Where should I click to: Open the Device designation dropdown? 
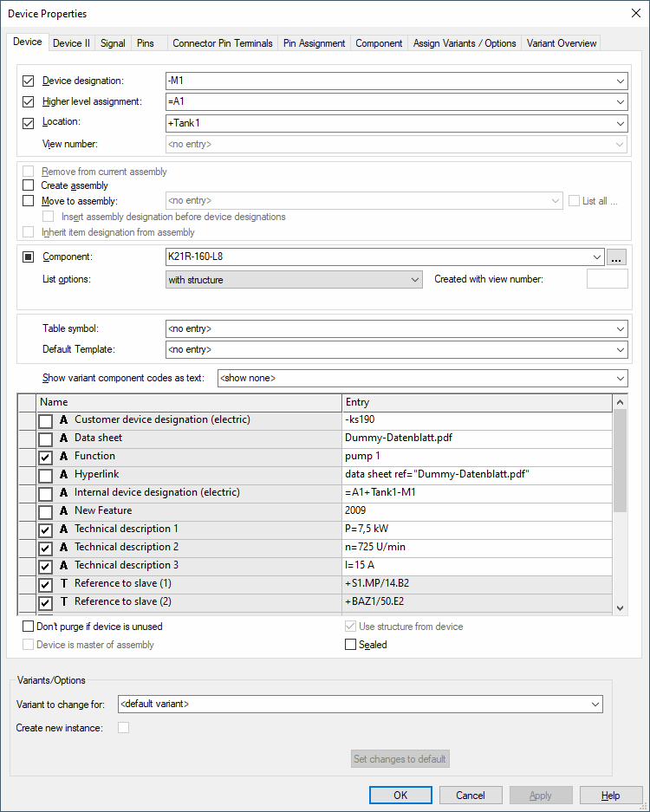click(x=620, y=81)
